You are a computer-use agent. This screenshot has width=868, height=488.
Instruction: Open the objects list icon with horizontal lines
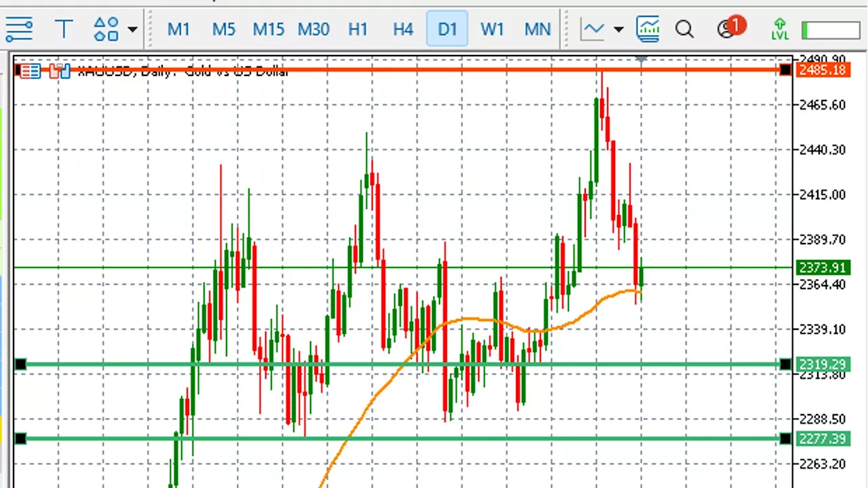tap(18, 29)
